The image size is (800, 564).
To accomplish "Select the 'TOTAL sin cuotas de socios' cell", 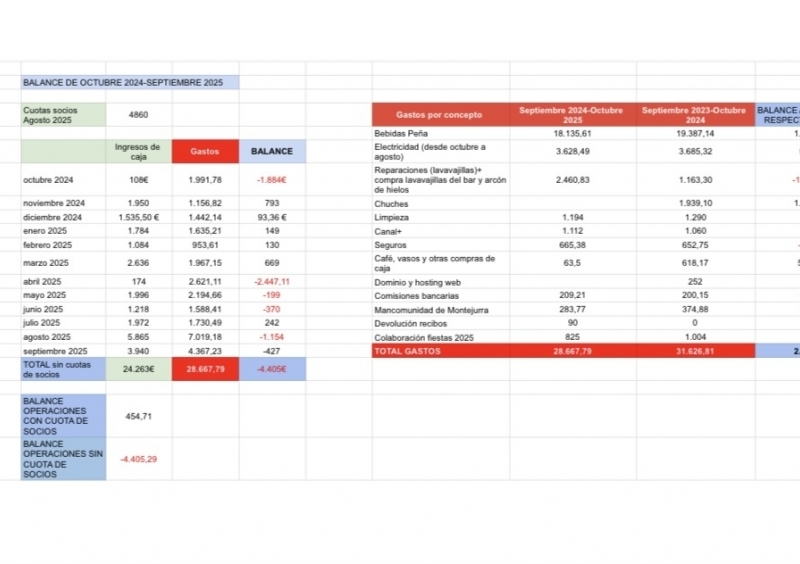I will (63, 369).
